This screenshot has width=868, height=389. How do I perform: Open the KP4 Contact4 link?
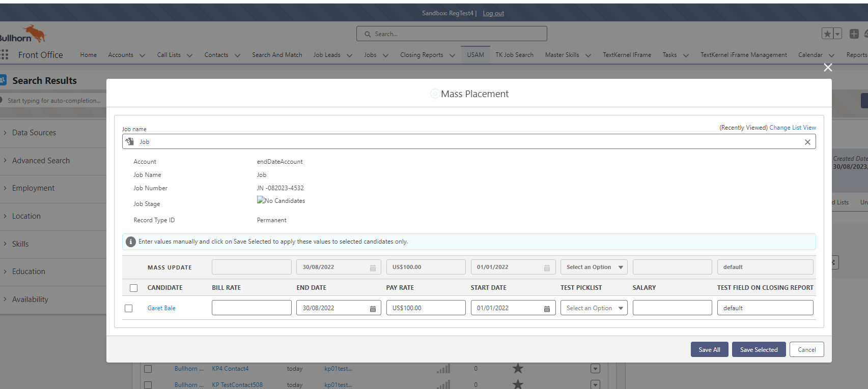tap(230, 369)
